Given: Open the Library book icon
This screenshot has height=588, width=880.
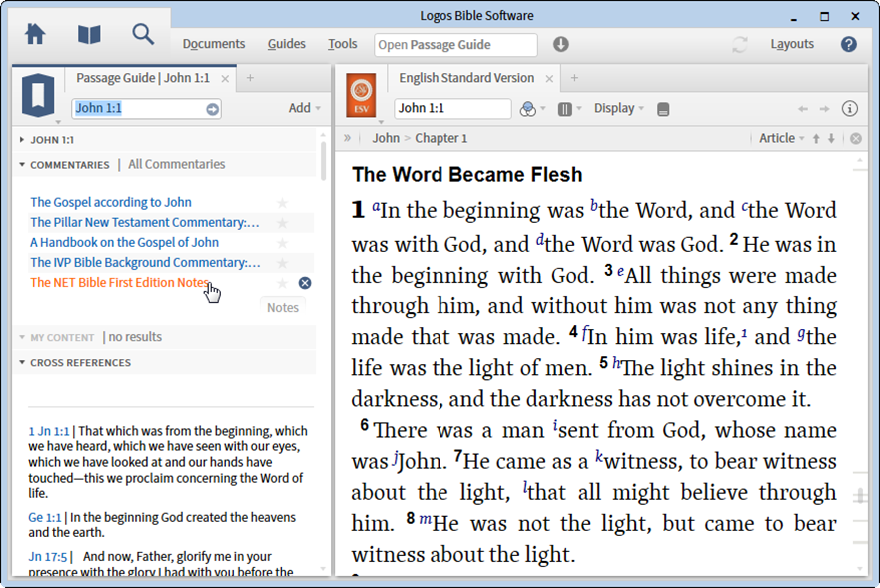Looking at the screenshot, I should pos(89,35).
